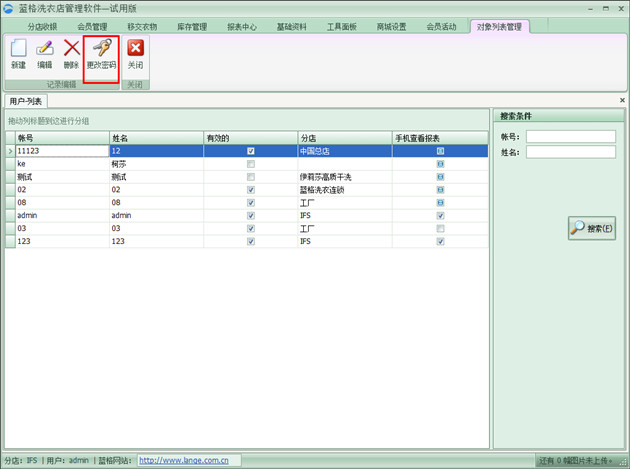Open the 报表中心 tab
630x469 pixels.
242,27
